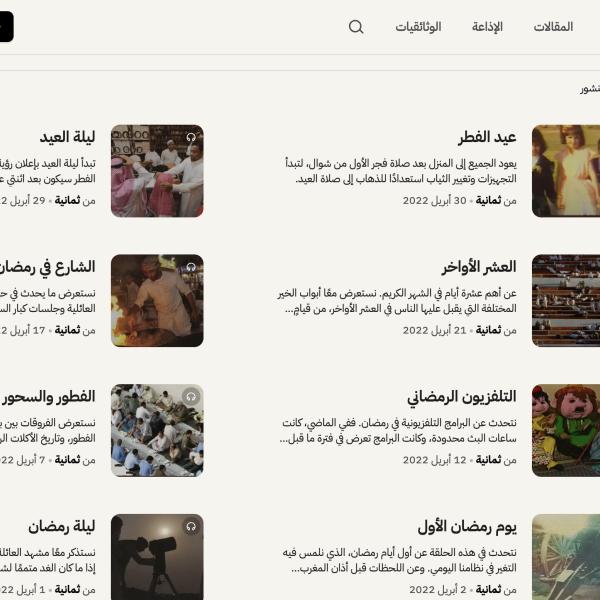This screenshot has width=600, height=600.
Task: Open the ليلة العيد episode title
Action: coord(67,137)
